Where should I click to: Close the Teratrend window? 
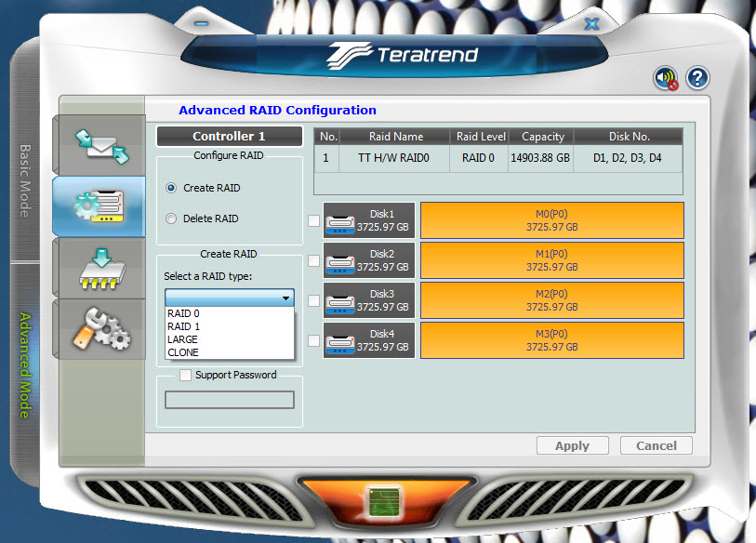[591, 23]
